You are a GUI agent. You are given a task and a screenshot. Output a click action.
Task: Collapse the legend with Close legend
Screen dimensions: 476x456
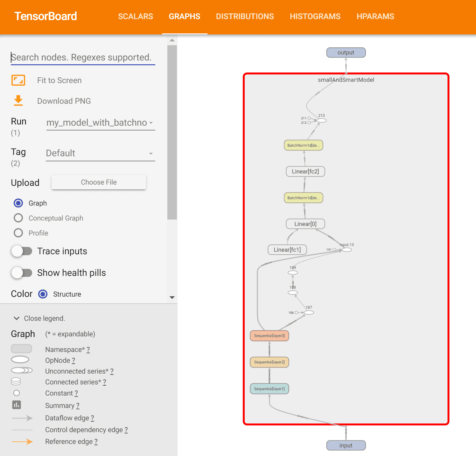click(x=39, y=318)
